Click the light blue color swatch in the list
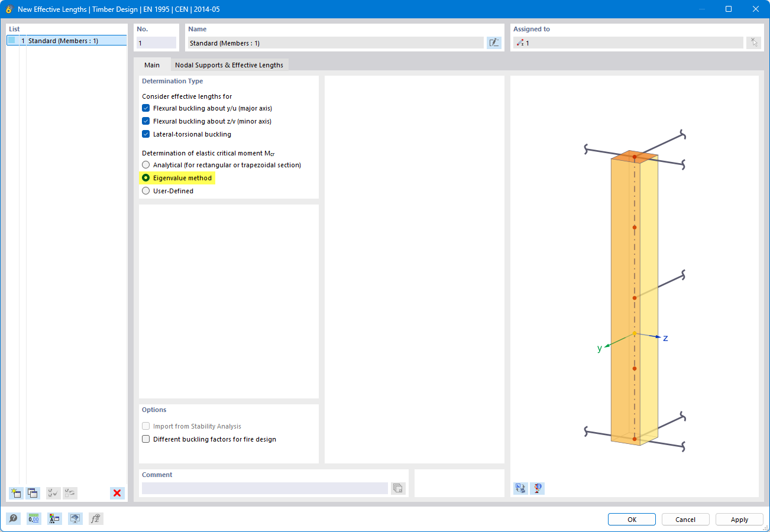 pos(12,40)
